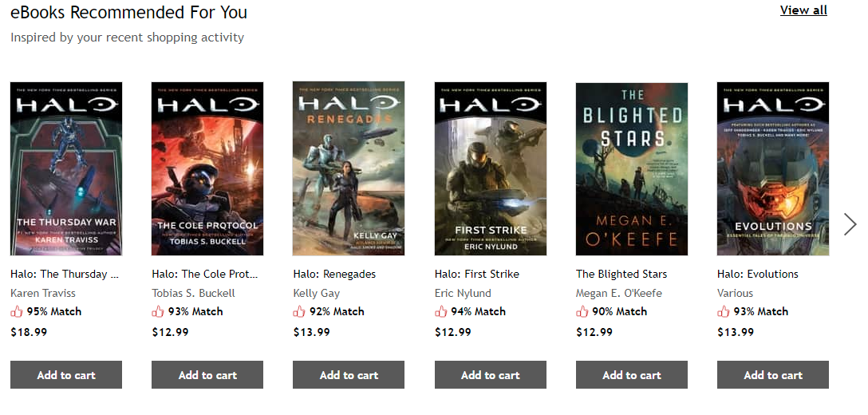Screen dimensions: 868x415
Task: Add Halo: The Cole Protocol to cart
Action: pyautogui.click(x=207, y=375)
